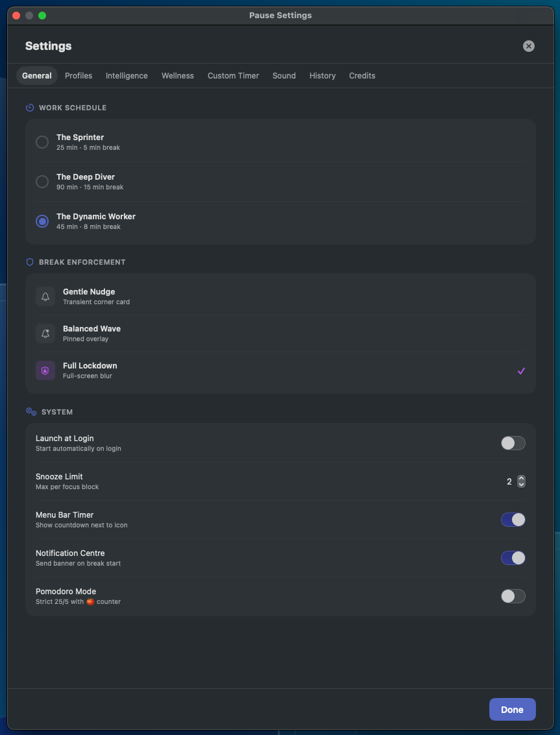Click the Full Lockdown shield lock icon
The image size is (560, 735).
(45, 371)
